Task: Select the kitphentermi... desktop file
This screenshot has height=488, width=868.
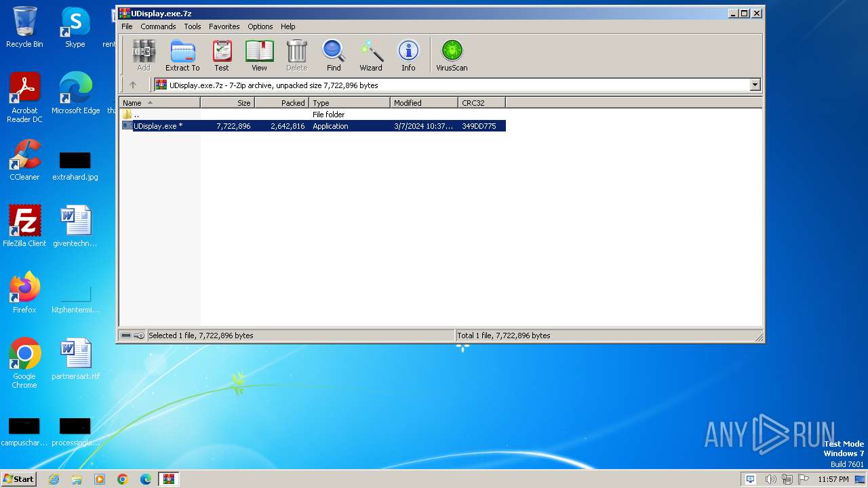Action: 75,298
